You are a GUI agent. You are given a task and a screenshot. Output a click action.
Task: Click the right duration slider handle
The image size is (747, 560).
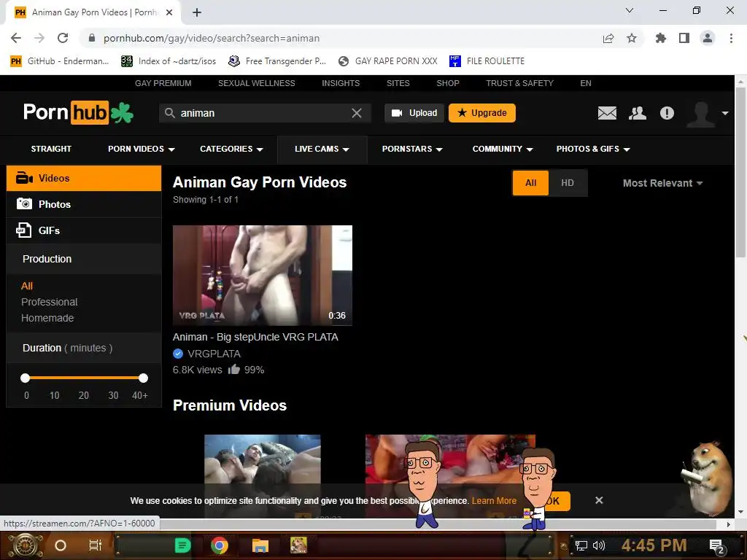coord(144,378)
